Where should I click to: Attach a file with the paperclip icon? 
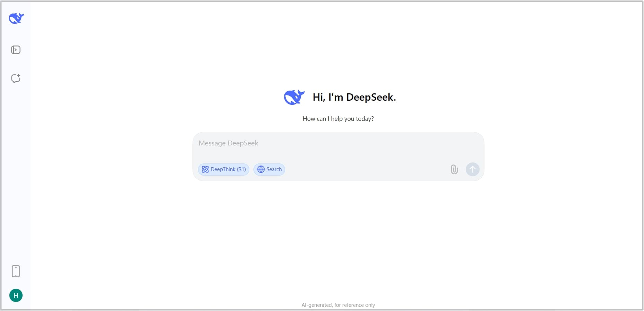[454, 169]
